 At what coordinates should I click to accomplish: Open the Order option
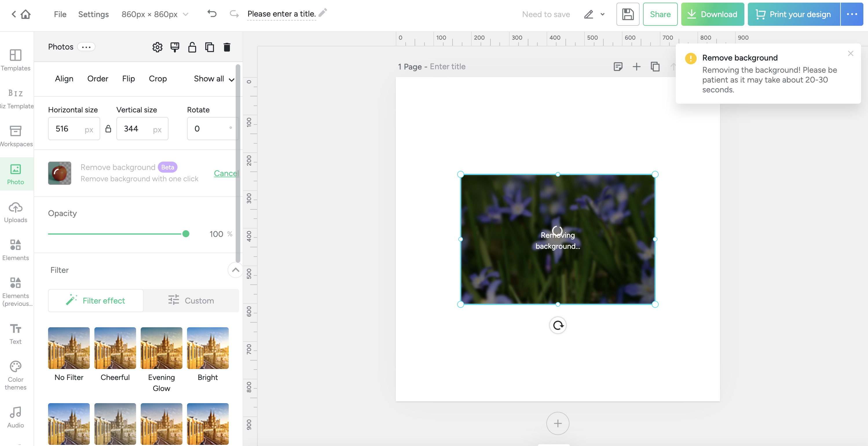pos(97,78)
